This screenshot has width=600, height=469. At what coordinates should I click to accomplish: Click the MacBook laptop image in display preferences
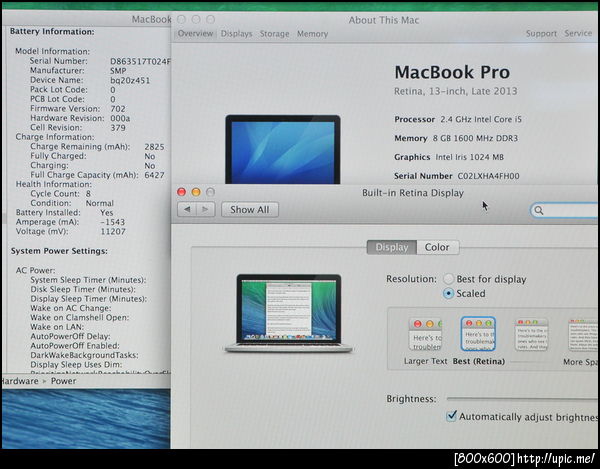pos(289,313)
